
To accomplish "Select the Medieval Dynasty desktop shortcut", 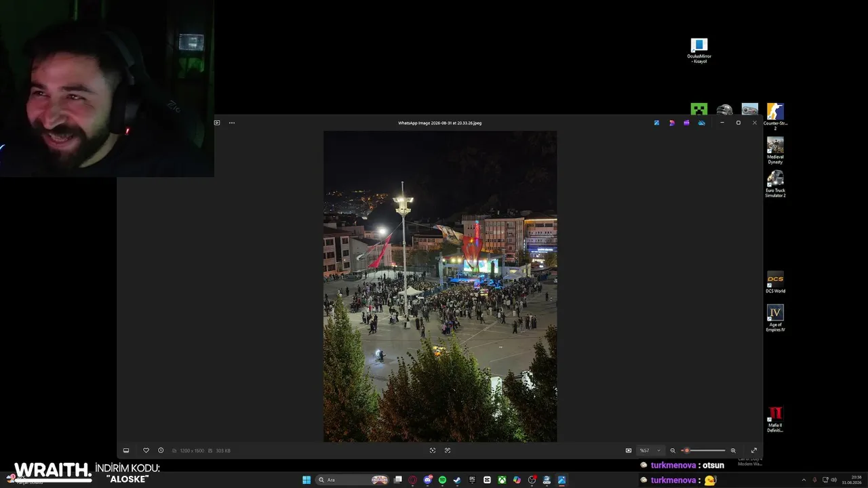I will point(775,150).
